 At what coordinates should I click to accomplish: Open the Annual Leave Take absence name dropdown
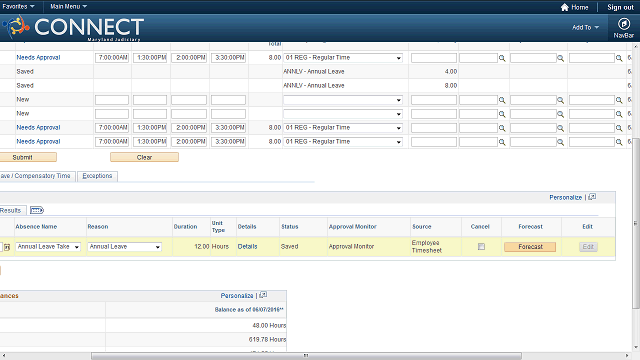tap(48, 247)
